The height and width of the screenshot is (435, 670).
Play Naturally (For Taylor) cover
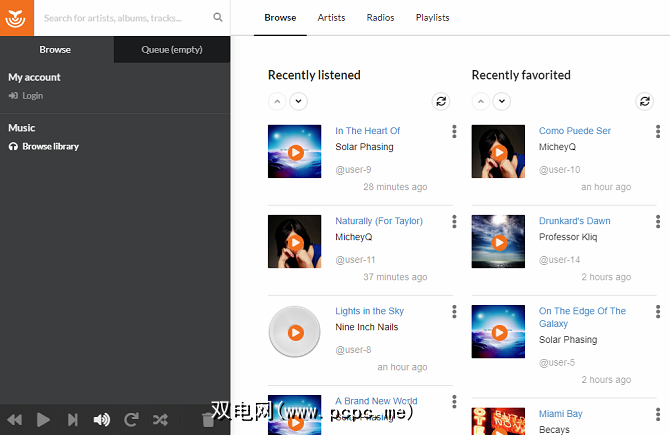point(296,243)
